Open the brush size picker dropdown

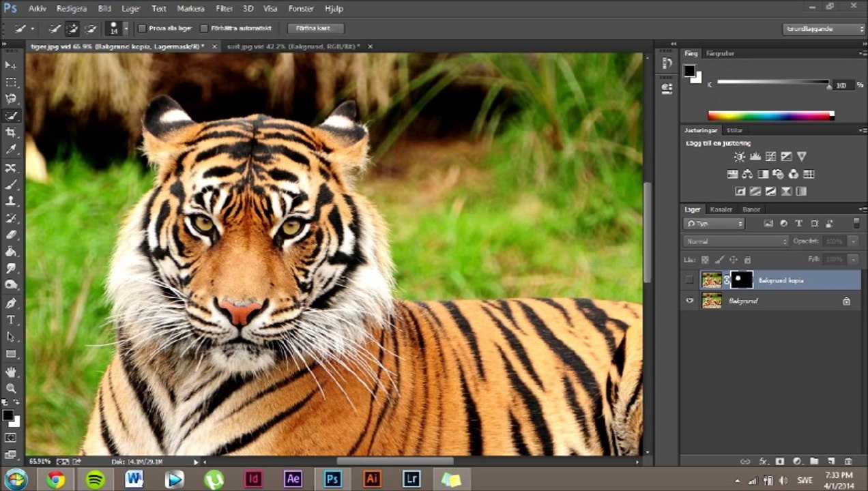tap(125, 29)
